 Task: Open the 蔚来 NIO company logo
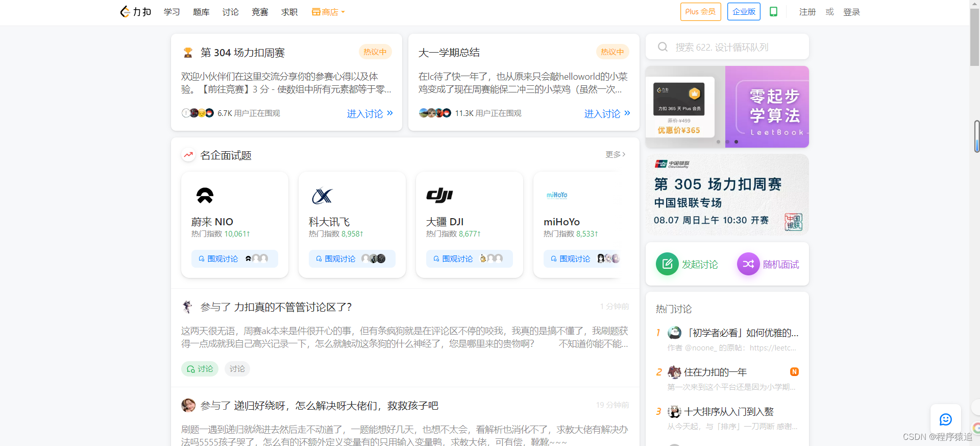[205, 196]
